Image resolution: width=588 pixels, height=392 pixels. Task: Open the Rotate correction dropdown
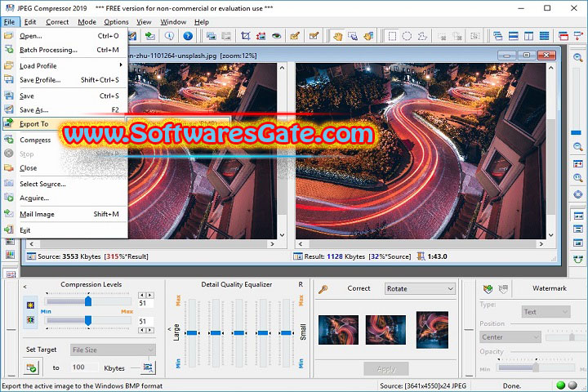coord(420,288)
